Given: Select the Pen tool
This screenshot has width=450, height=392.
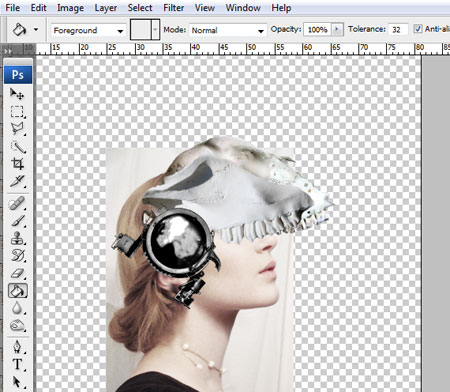Looking at the screenshot, I should coord(17,347).
